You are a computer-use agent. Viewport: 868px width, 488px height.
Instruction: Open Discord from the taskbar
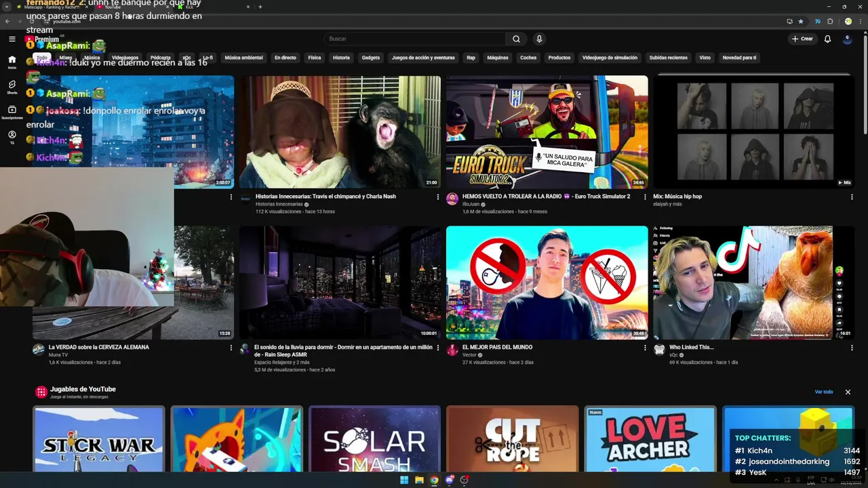pos(449,480)
